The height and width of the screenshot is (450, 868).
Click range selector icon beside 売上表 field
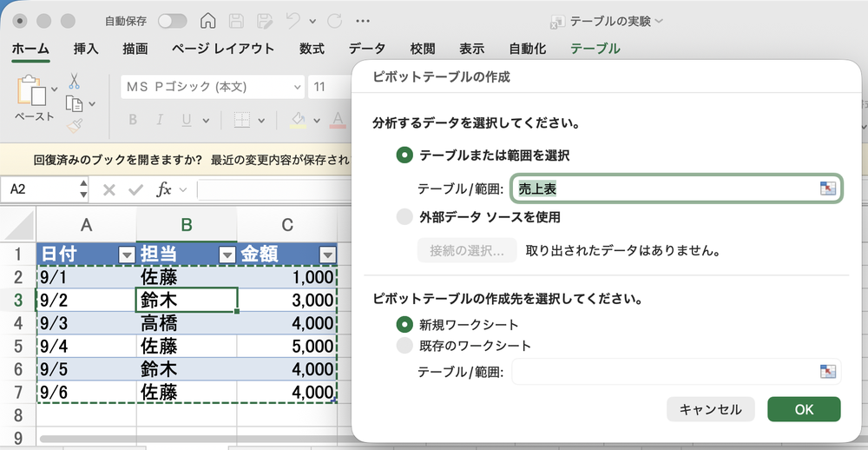tap(827, 189)
